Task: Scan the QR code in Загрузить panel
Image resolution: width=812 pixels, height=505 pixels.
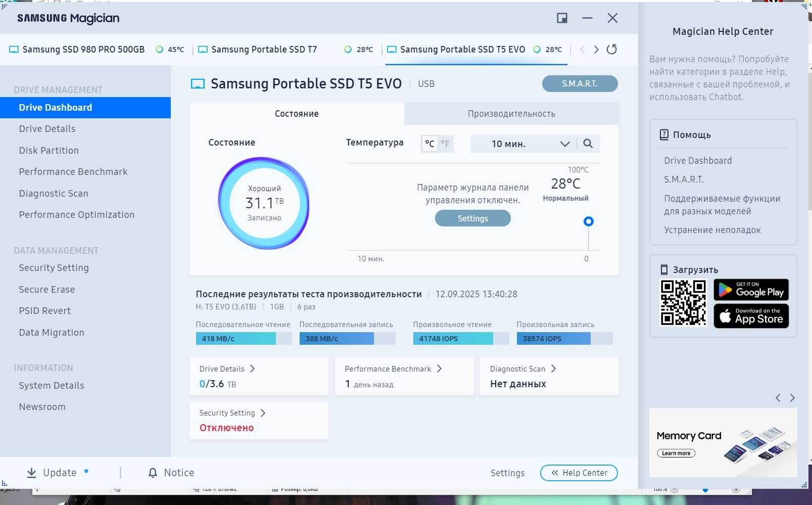Action: pos(683,303)
